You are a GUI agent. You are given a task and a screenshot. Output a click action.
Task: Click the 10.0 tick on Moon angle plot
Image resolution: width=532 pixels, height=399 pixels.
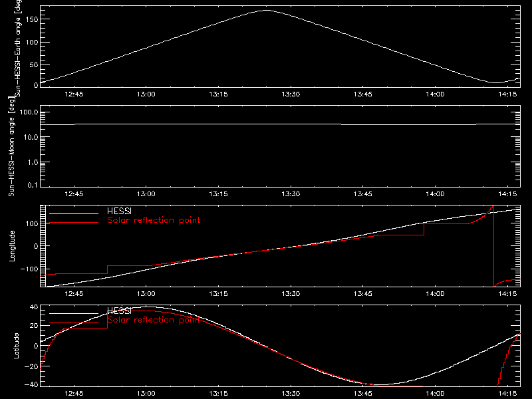pyautogui.click(x=31, y=137)
